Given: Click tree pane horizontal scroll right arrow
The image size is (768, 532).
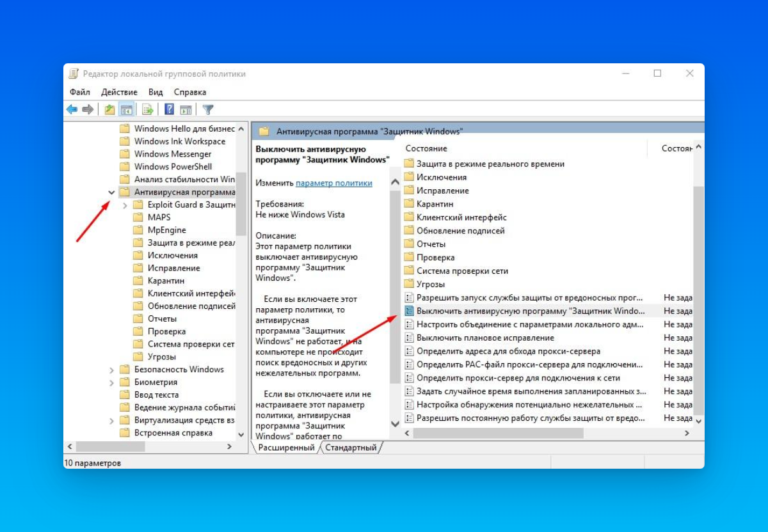Looking at the screenshot, I should (229, 447).
